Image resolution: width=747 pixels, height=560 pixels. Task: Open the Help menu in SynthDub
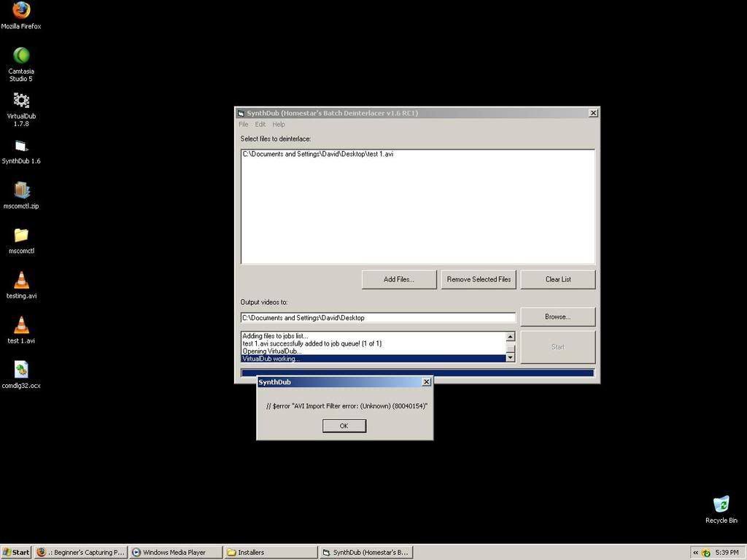coord(279,124)
